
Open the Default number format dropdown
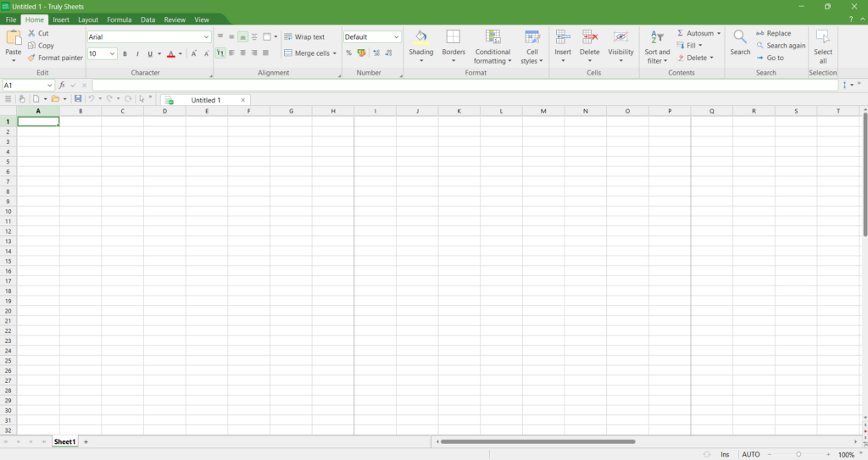tap(397, 37)
